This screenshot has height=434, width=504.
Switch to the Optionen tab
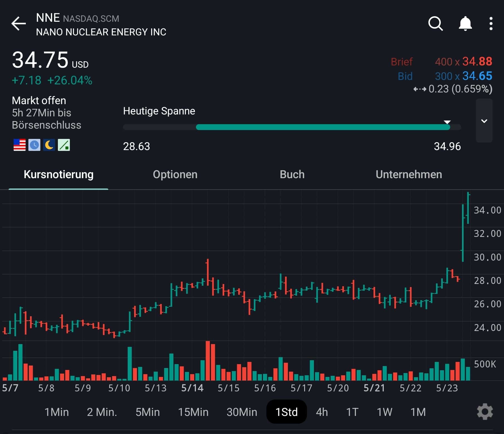pos(175,175)
